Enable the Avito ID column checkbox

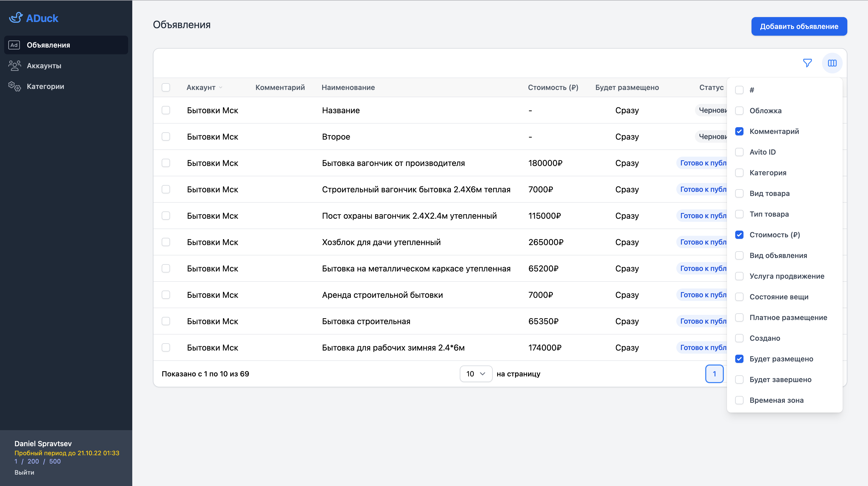739,152
